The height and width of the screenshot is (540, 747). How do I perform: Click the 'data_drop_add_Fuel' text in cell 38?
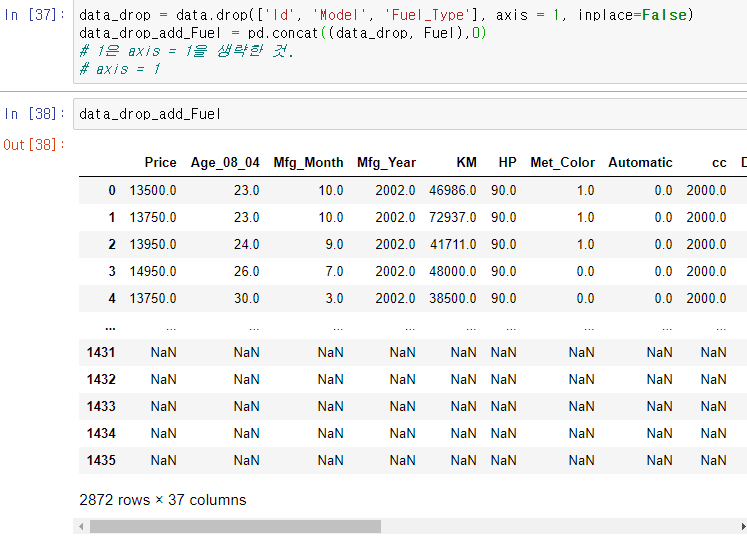coord(150,114)
